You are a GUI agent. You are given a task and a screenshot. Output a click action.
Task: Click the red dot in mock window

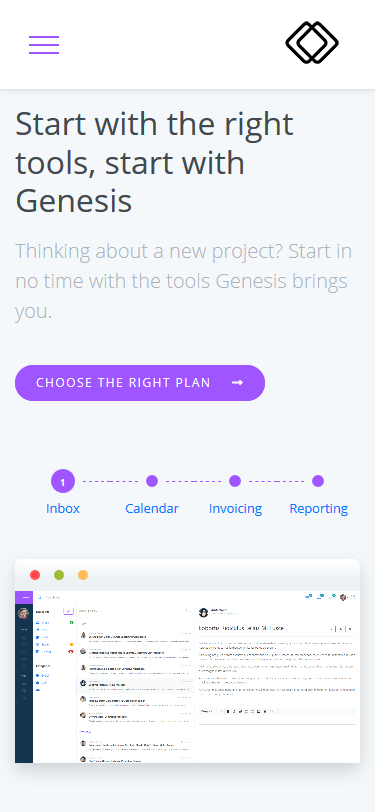(35, 575)
